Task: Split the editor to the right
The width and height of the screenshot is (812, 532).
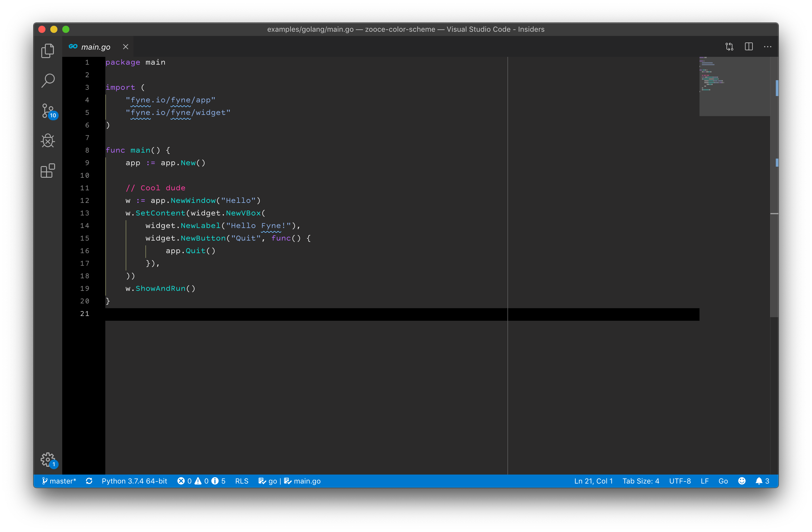Action: coord(749,47)
